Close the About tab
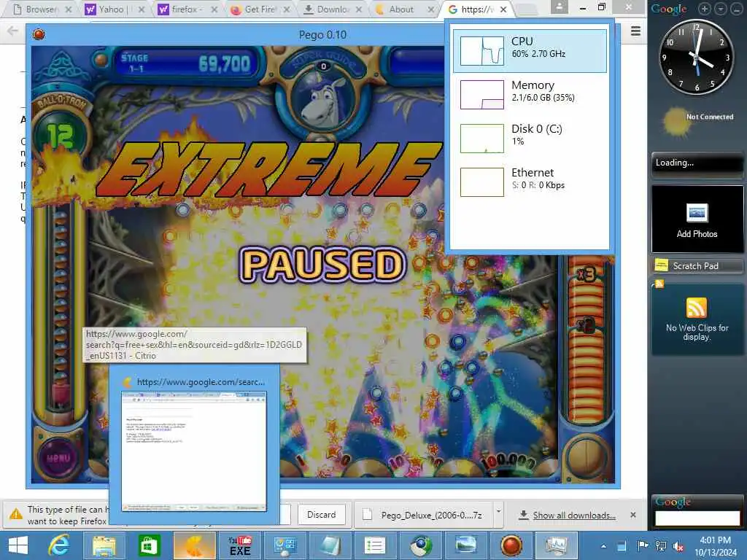Viewport: 747px width, 560px height. [x=431, y=9]
